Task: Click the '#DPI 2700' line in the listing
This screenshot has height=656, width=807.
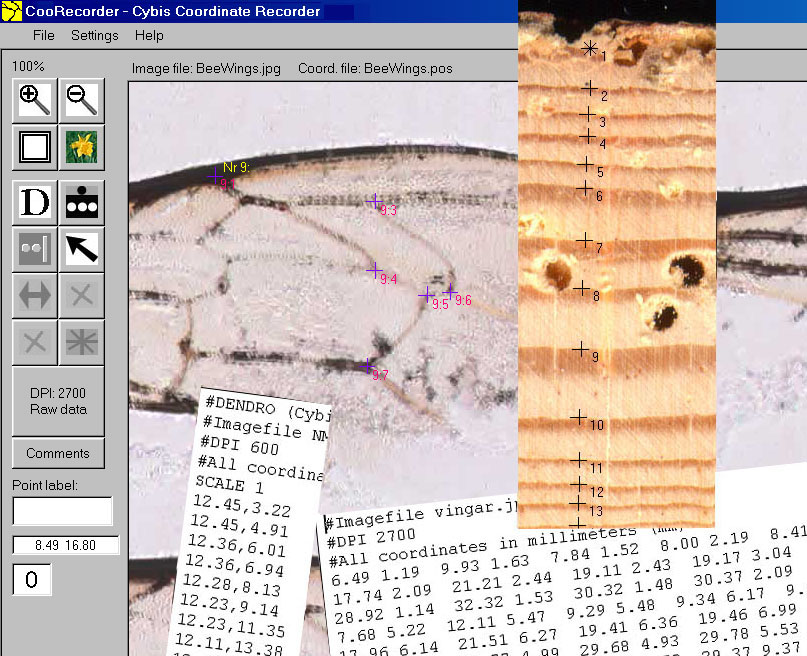Action: click(371, 539)
